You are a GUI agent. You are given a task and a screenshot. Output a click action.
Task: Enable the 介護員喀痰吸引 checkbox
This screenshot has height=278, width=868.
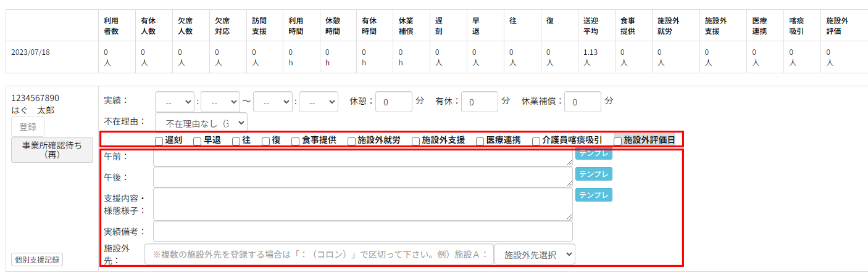536,141
